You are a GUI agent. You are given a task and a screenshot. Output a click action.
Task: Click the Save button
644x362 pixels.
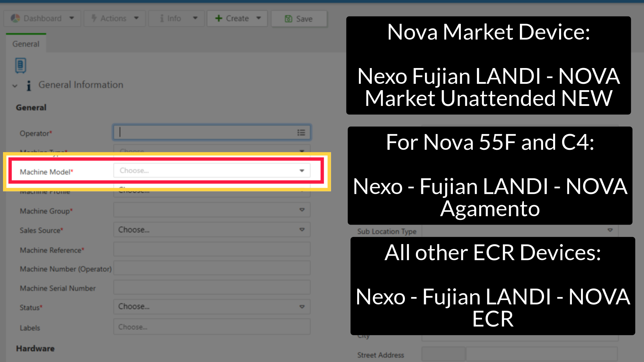click(299, 19)
